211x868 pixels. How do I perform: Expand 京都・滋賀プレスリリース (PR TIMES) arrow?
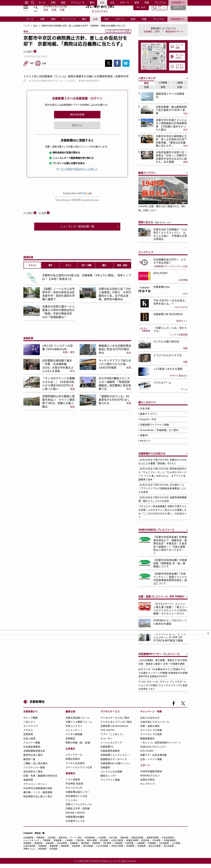tap(187, 597)
